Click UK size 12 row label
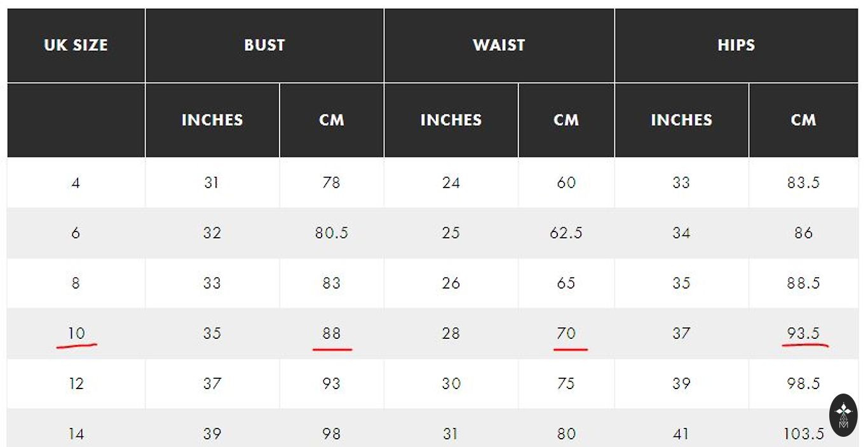The width and height of the screenshot is (868, 447). pyautogui.click(x=76, y=383)
